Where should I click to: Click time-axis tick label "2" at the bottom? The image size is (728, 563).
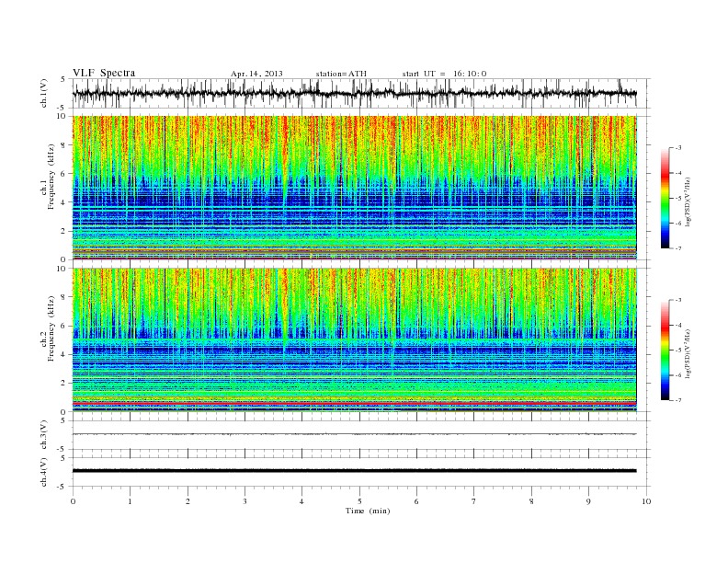point(188,501)
